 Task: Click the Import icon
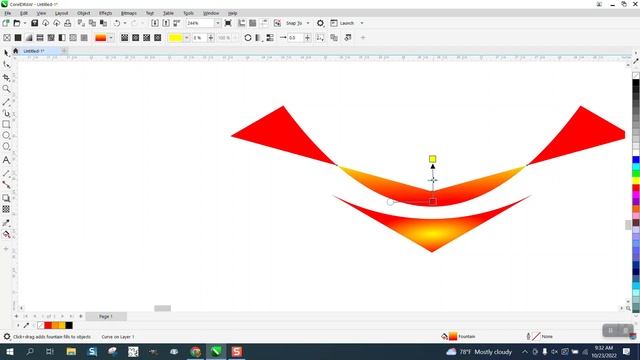[x=155, y=23]
